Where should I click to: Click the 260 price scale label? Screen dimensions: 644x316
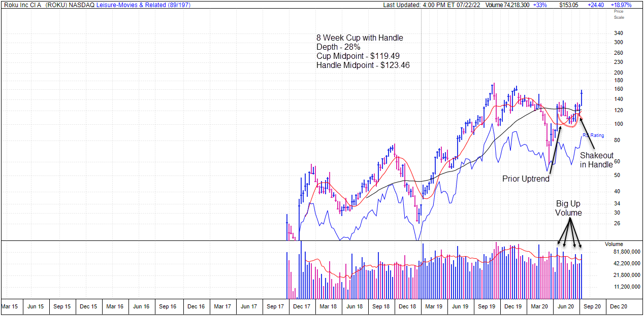[x=619, y=53]
